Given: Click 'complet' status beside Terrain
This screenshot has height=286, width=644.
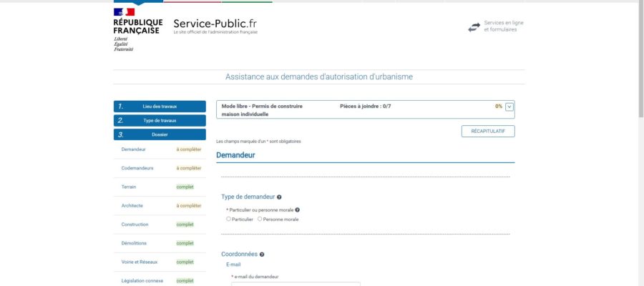Looking at the screenshot, I should 185,187.
